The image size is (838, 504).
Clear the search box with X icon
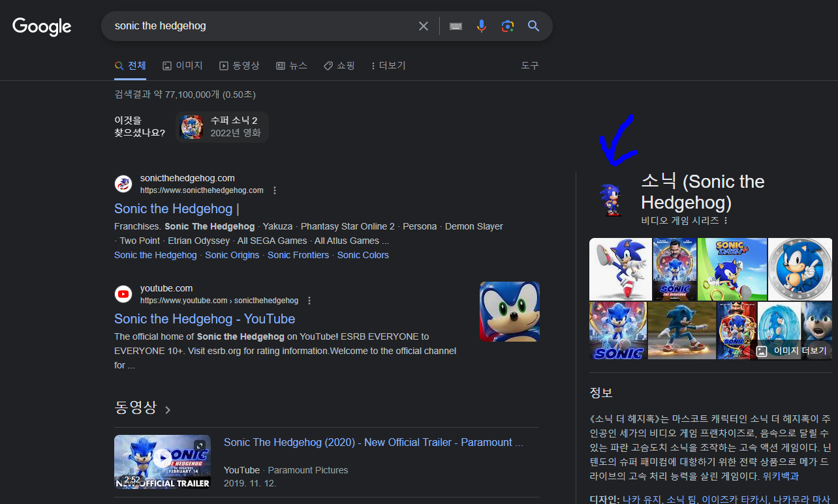424,26
